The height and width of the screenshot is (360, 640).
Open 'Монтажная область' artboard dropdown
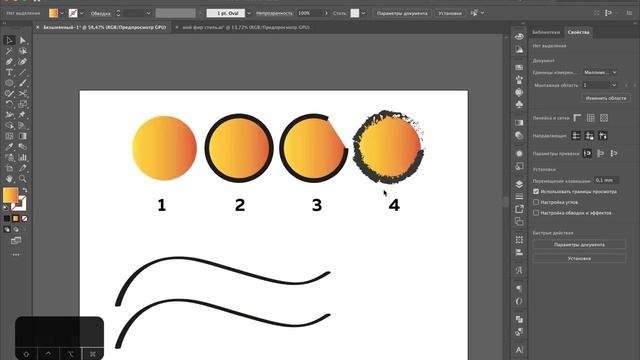tap(600, 85)
